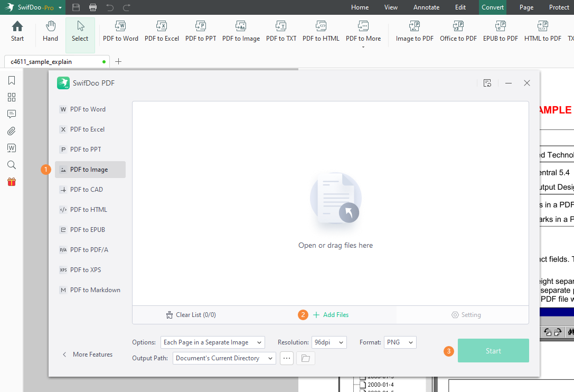Open the Bookmark sidebar panel

[x=12, y=80]
